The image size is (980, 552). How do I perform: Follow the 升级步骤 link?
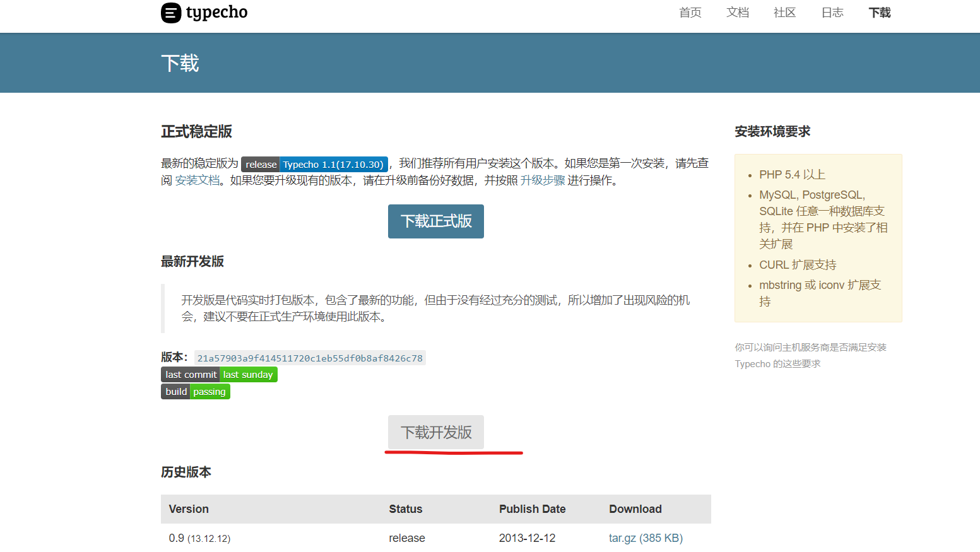542,180
